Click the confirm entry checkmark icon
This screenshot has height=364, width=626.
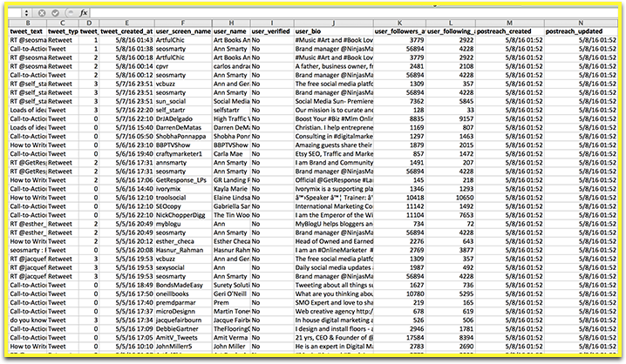coord(56,13)
